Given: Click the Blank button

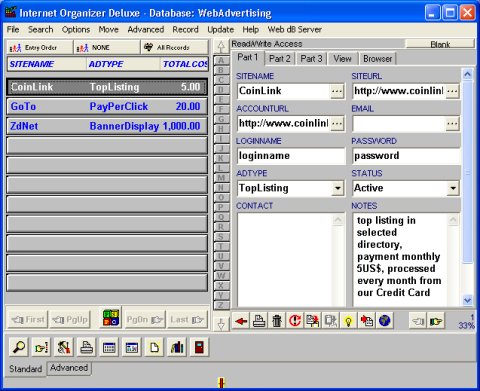Looking at the screenshot, I should pos(440,44).
